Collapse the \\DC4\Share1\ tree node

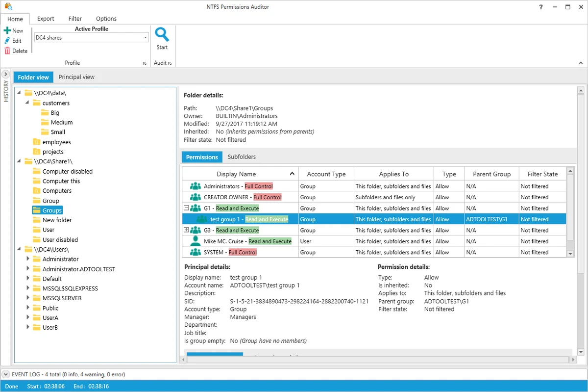coord(19,161)
